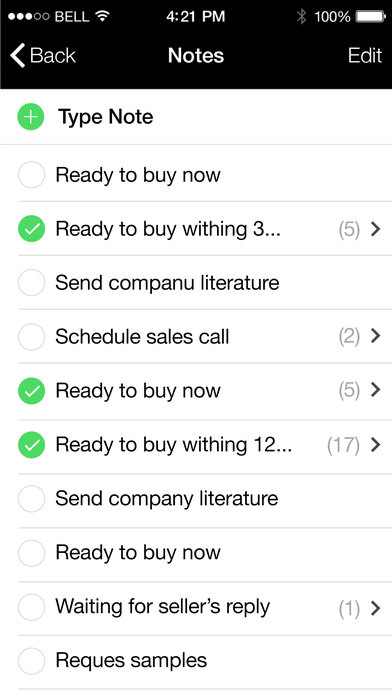The image size is (392, 696).
Task: Check the circle beside 'Waiting for seller's reply'
Action: (x=31, y=607)
